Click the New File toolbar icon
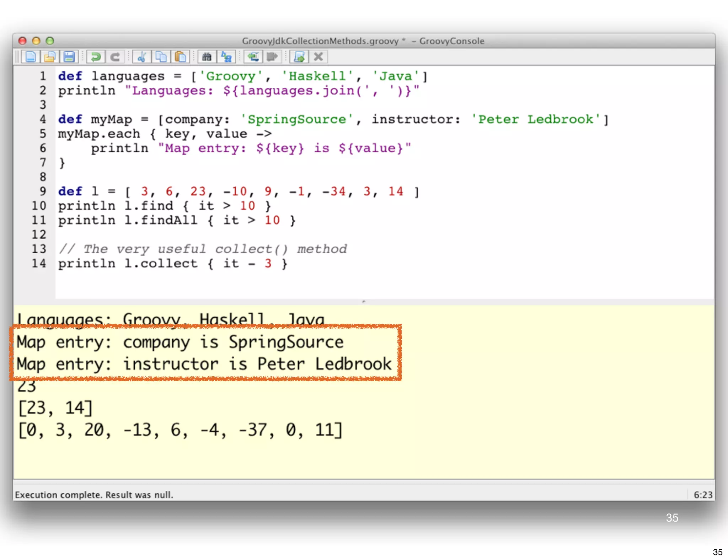The image size is (728, 560). point(31,57)
